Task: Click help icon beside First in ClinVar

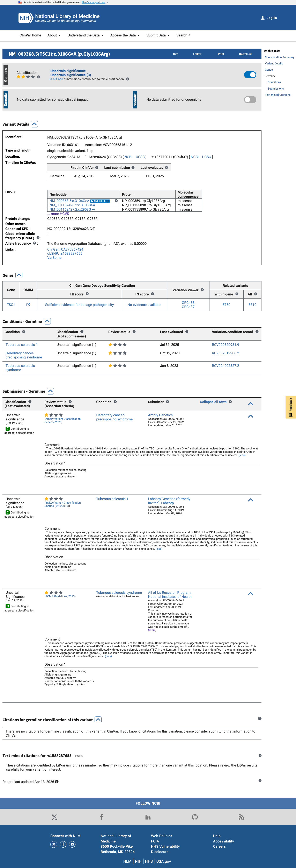Action: (x=97, y=167)
